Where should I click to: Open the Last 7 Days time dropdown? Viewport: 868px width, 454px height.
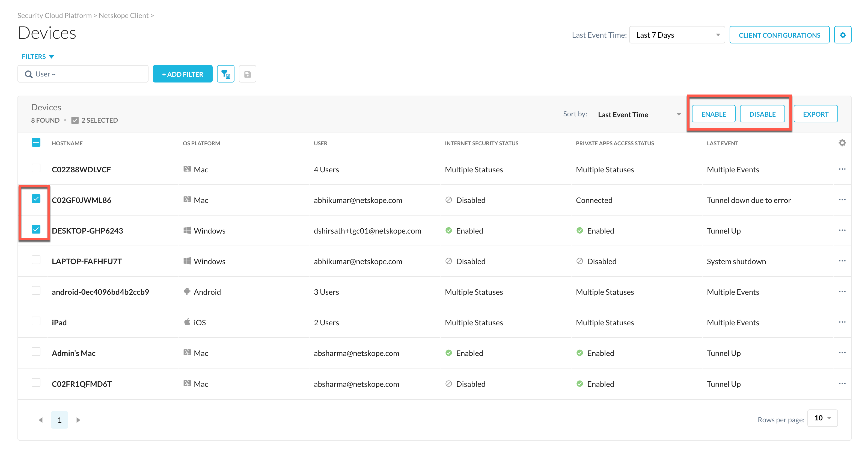coord(677,35)
